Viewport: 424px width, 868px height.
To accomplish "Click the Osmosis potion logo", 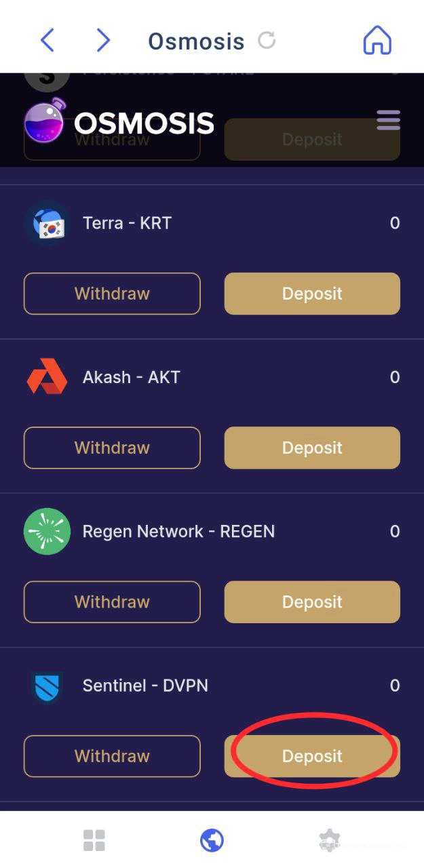I will pyautogui.click(x=44, y=122).
